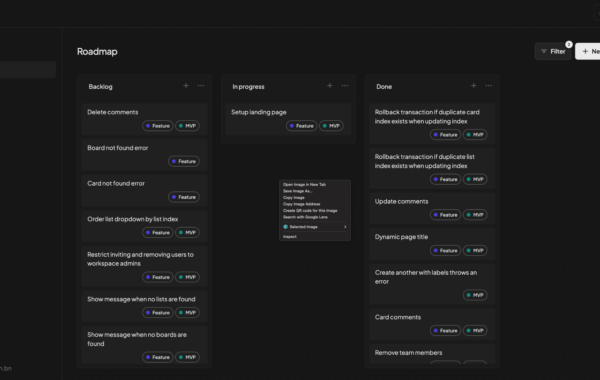Click Feature label on Restrict inviting card
The height and width of the screenshot is (380, 600).
158,277
